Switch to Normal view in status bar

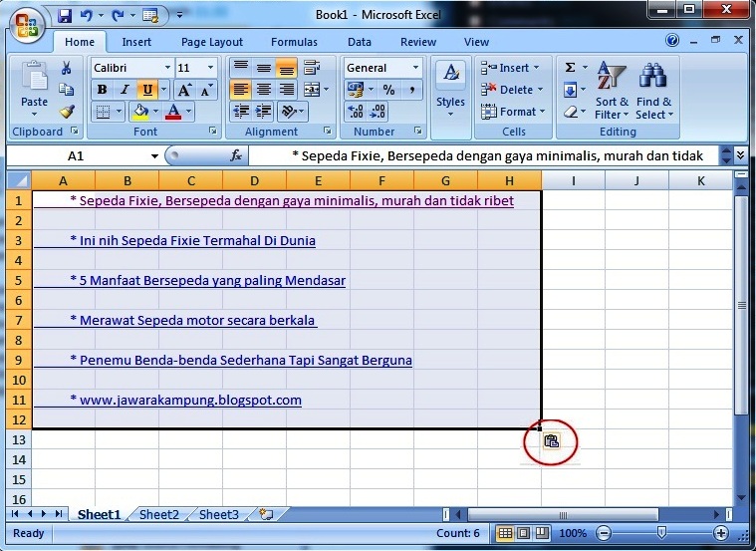pyautogui.click(x=505, y=533)
